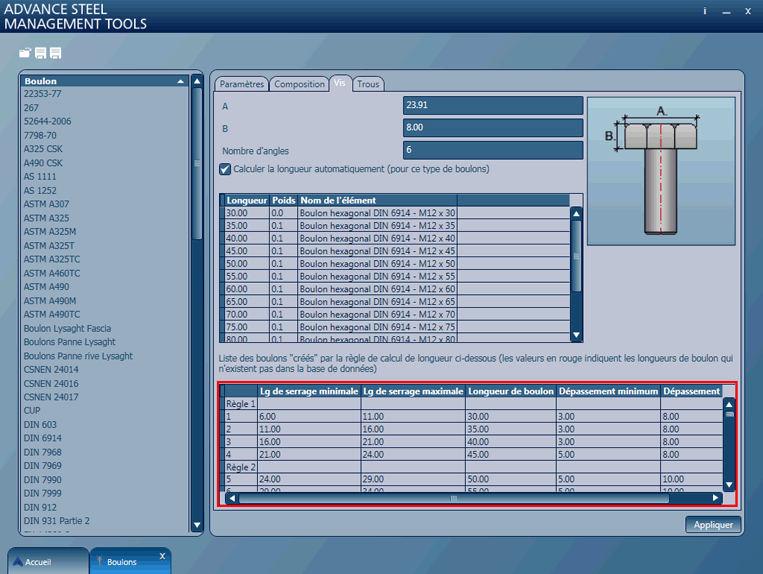Screen dimensions: 763x574
Task: Switch to the Paramètres tab
Action: coord(242,84)
